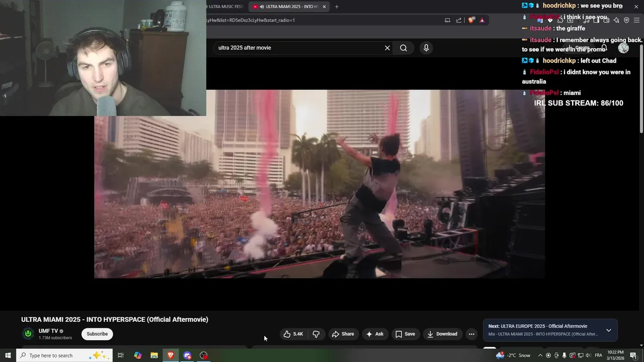The width and height of the screenshot is (644, 362).
Task: Switch to Brave browser in the taskbar
Action: [171, 355]
